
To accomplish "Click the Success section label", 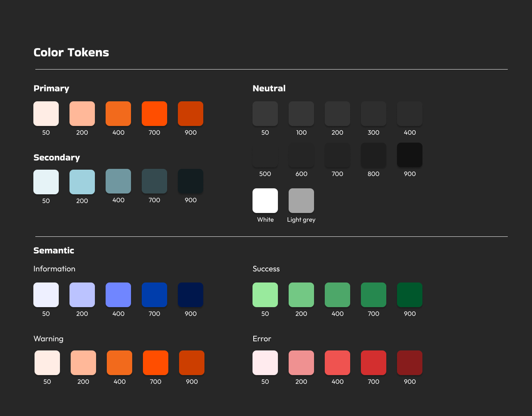I will point(266,269).
